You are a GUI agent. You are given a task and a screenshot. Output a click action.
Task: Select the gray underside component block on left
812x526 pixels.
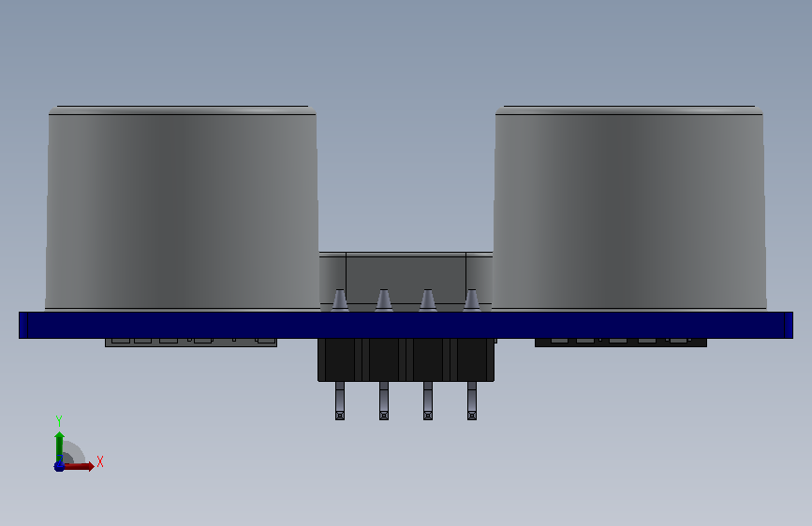pos(191,343)
